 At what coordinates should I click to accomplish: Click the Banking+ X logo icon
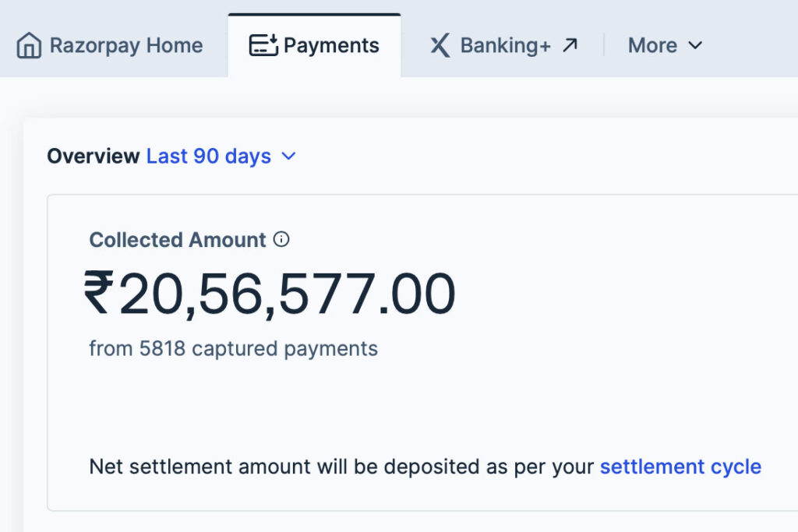pyautogui.click(x=440, y=45)
